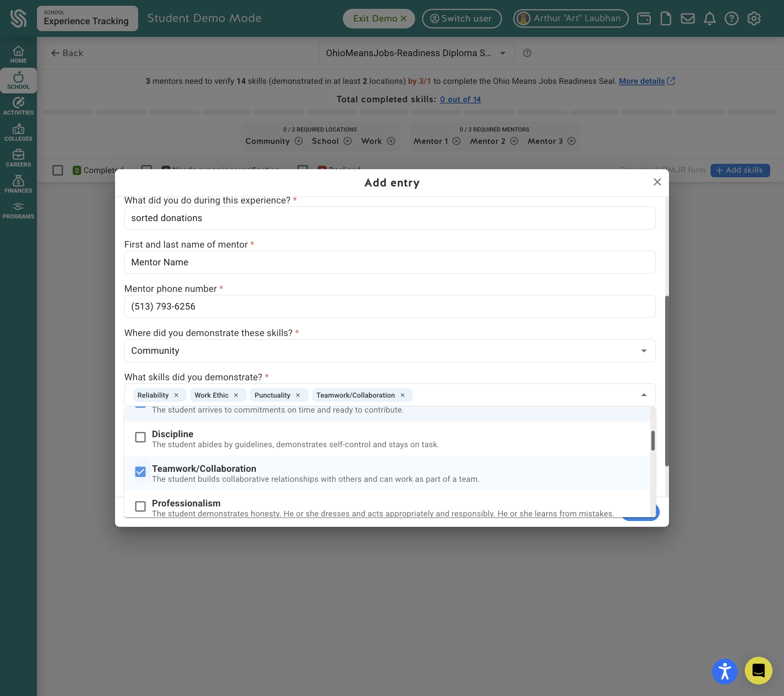Open the mail envelope icon
The height and width of the screenshot is (696, 784).
point(687,18)
